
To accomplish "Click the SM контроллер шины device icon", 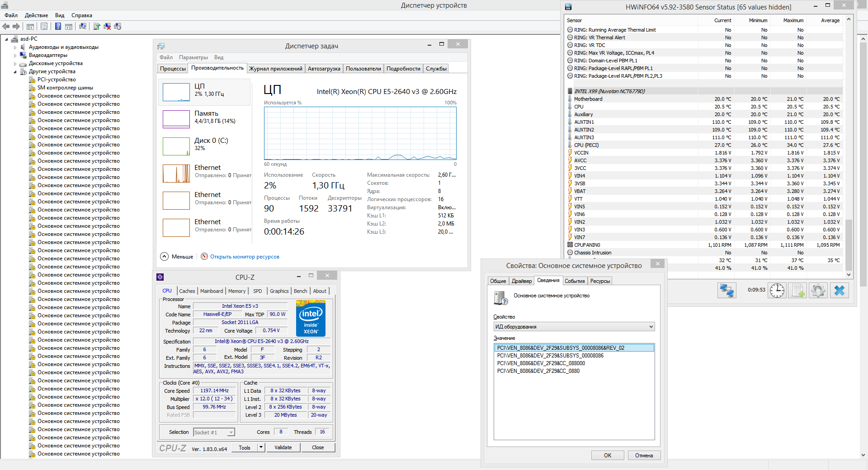I will 32,88.
